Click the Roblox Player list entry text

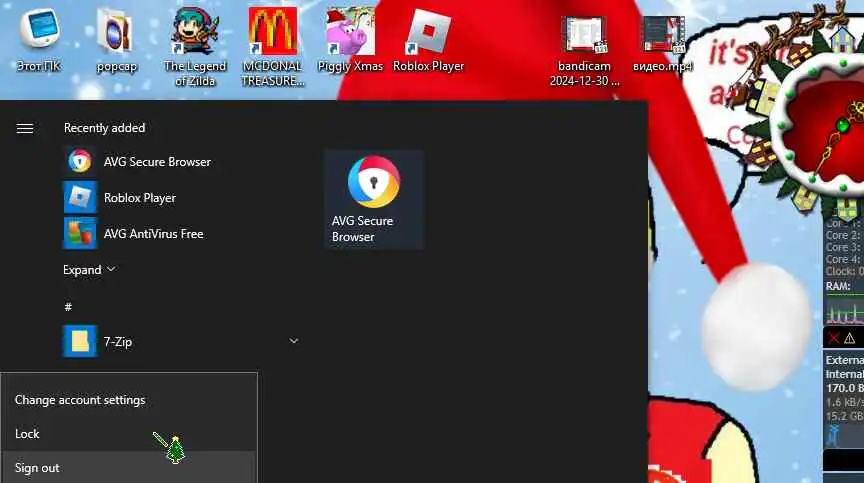pyautogui.click(x=140, y=198)
